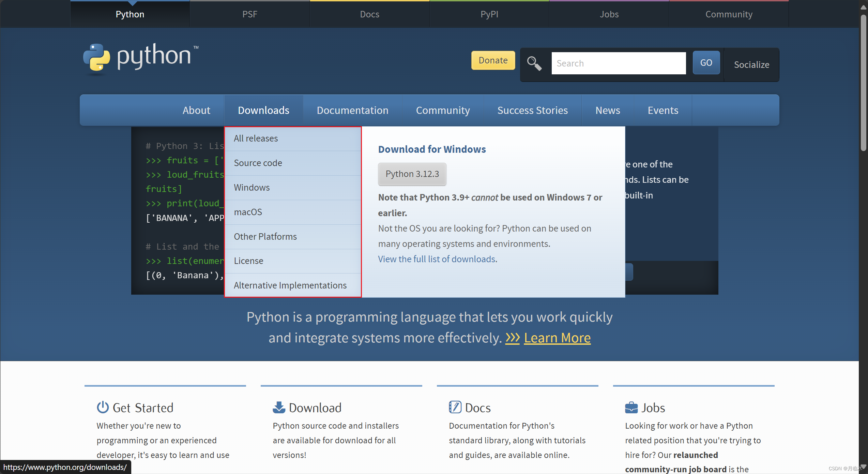Click the page's vertical scrollbar thumb
This screenshot has width=868, height=474.
863,82
